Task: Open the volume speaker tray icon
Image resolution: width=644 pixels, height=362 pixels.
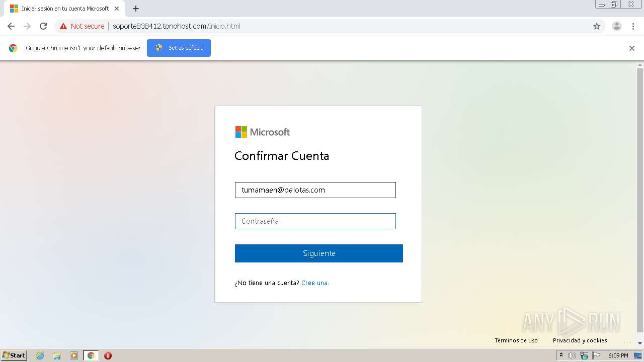Action: pos(572,355)
